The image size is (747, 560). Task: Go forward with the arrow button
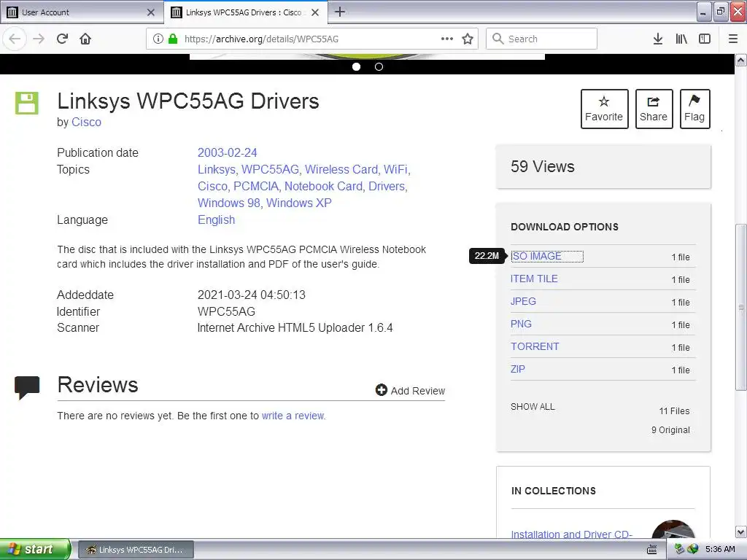39,39
